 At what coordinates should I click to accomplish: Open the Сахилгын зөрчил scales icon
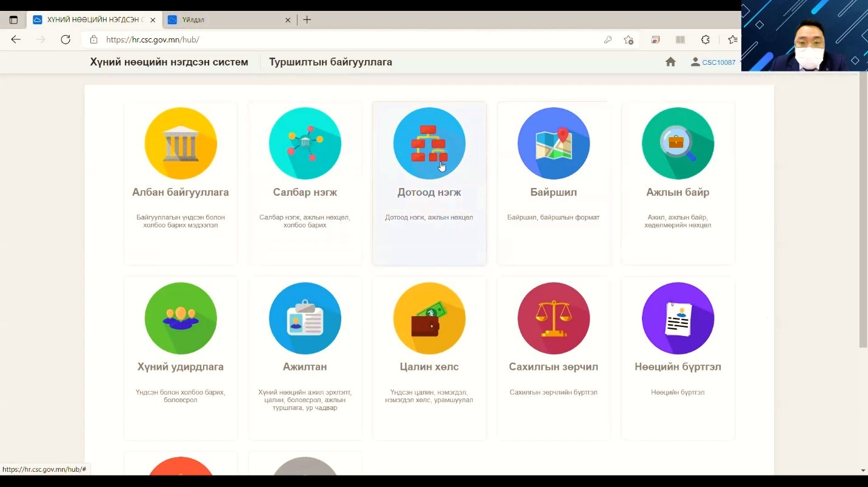click(x=553, y=318)
